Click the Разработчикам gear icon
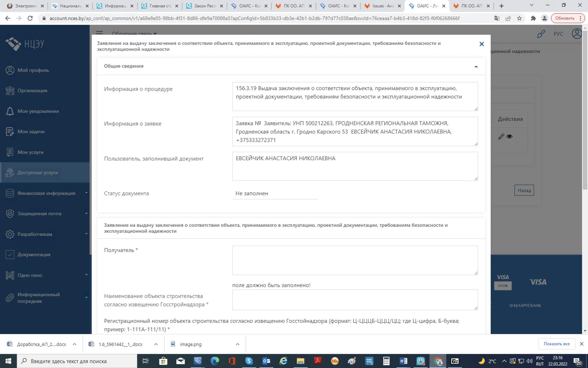This screenshot has width=588, height=368. tap(10, 234)
